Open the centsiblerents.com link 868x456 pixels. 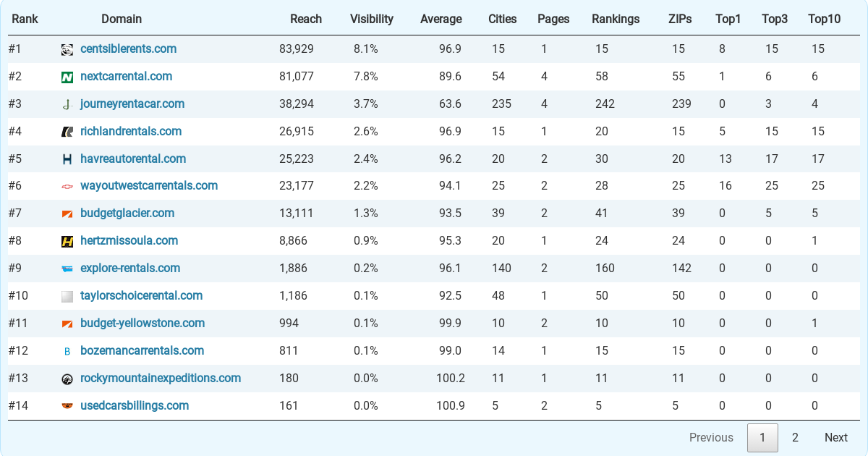(129, 48)
